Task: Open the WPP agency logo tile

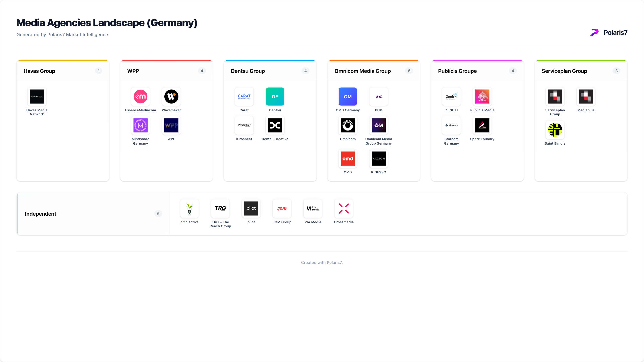Action: (171, 125)
